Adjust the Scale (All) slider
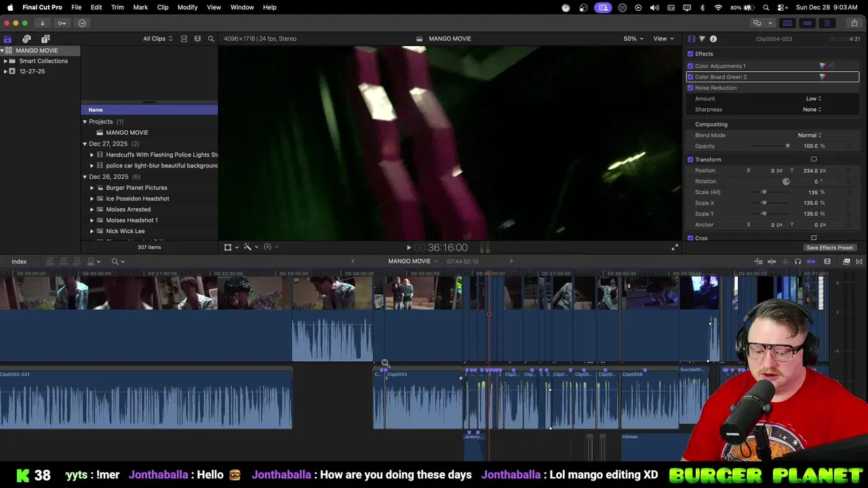Image resolution: width=868 pixels, height=488 pixels. 765,192
